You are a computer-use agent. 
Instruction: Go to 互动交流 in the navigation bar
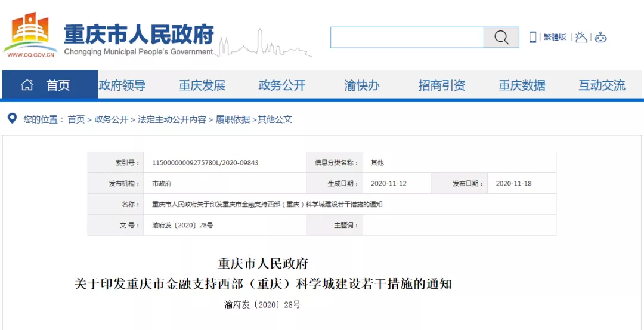(x=602, y=85)
